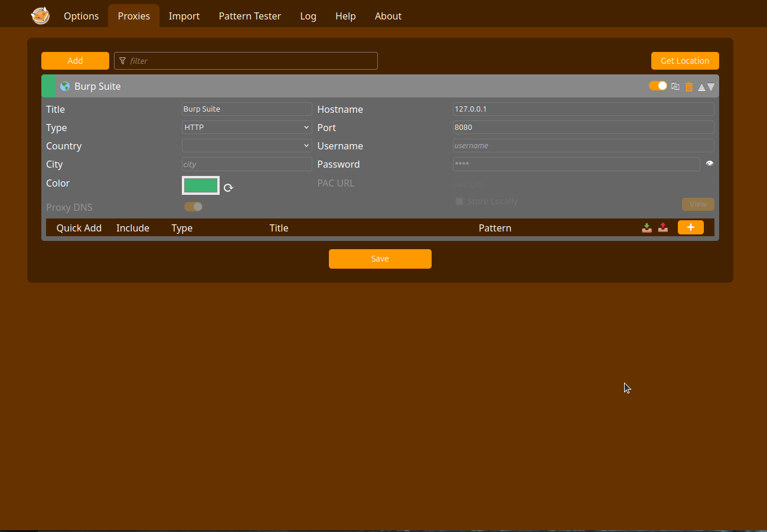This screenshot has height=532, width=767.
Task: Move Burp Suite proxy down
Action: coord(711,87)
